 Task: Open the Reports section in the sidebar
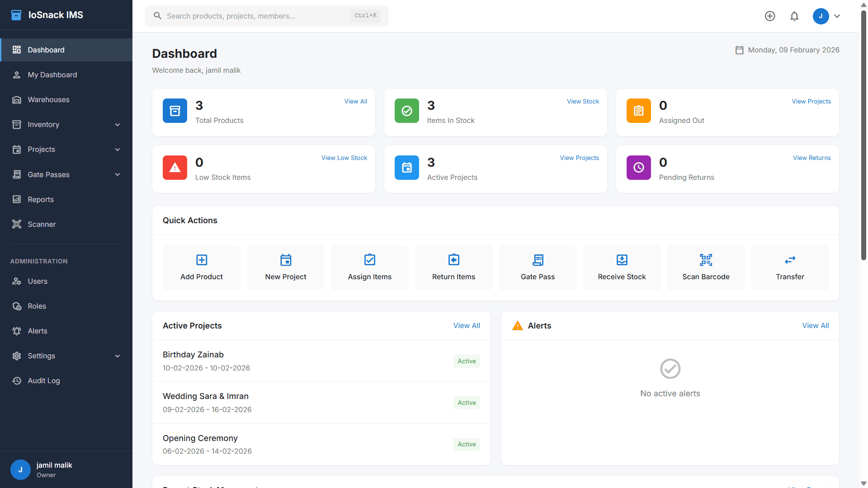point(42,199)
